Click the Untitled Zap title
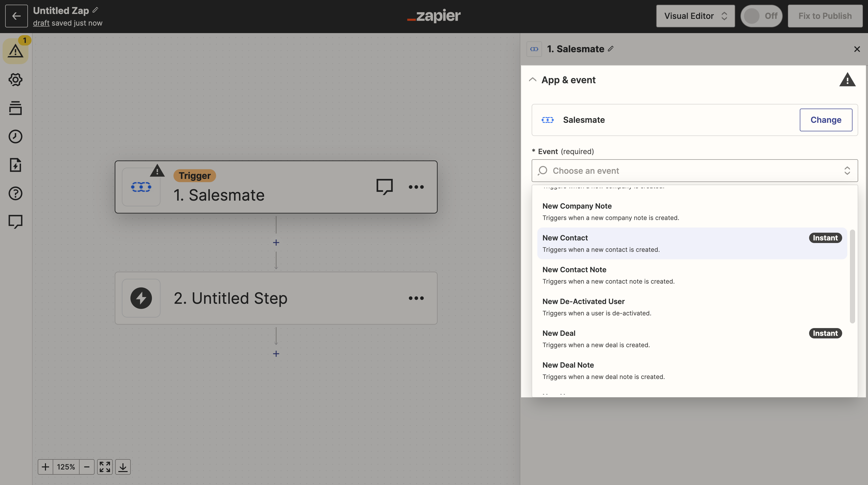The height and width of the screenshot is (485, 868). (x=61, y=10)
